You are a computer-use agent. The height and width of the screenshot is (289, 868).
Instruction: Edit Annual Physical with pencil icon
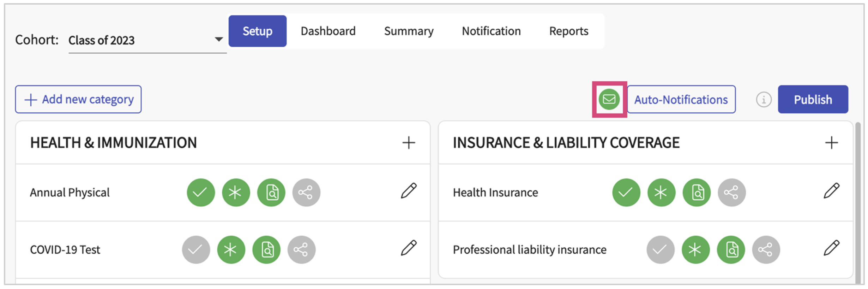click(x=409, y=191)
